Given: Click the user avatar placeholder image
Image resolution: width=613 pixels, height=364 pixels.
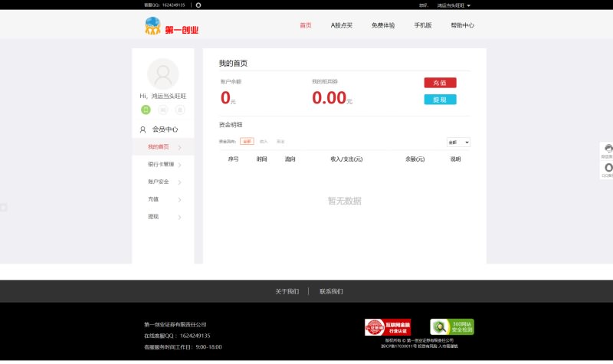Looking at the screenshot, I should 163,74.
